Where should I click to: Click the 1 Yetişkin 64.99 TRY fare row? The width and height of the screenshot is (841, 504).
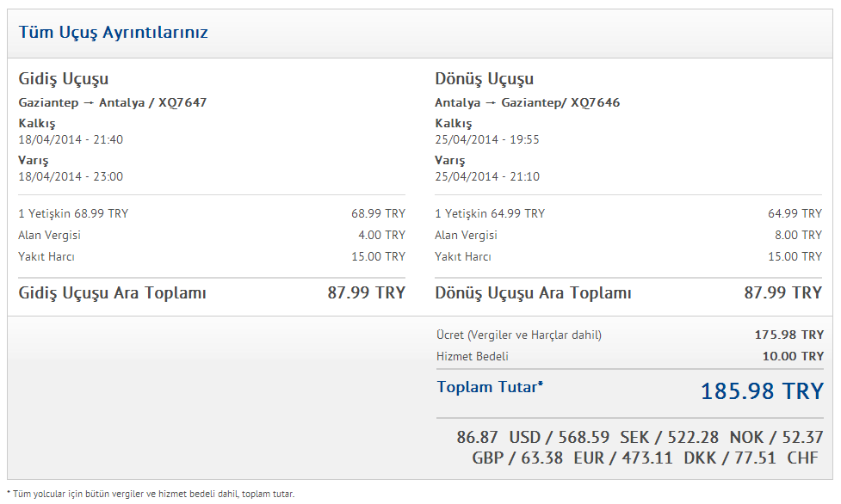pyautogui.click(x=628, y=213)
